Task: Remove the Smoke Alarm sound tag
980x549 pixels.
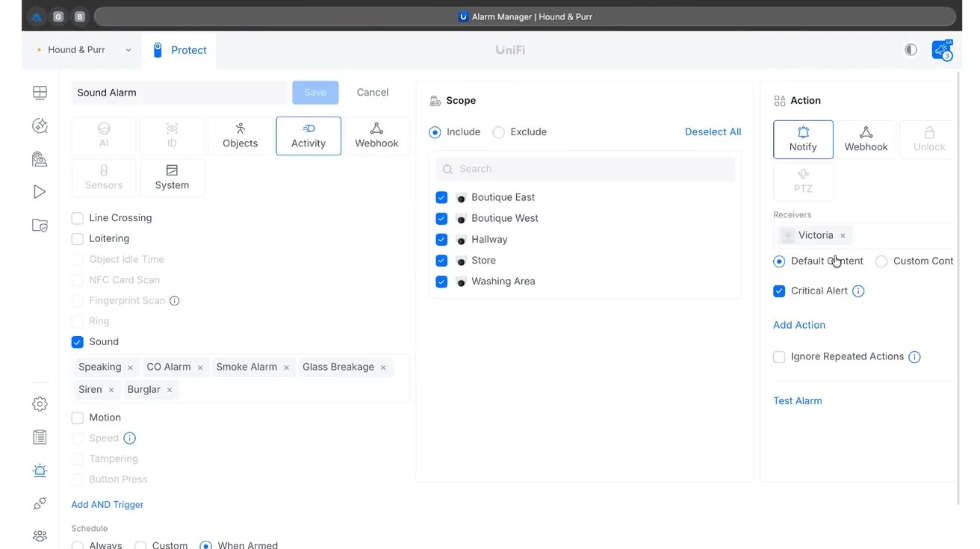Action: tap(286, 367)
